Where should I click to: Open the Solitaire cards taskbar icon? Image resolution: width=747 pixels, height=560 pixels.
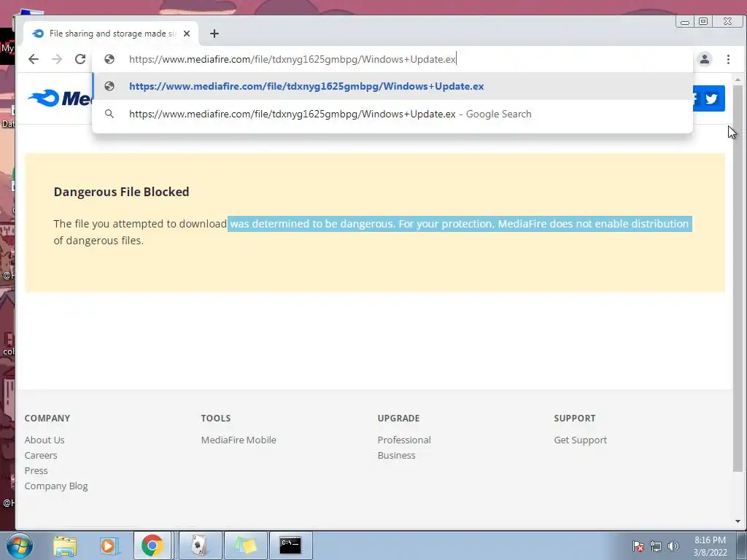click(200, 545)
